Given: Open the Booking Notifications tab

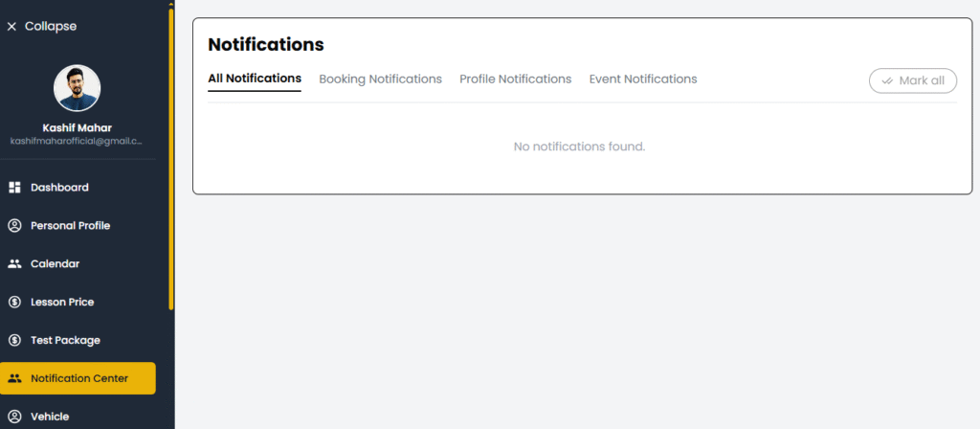Looking at the screenshot, I should point(380,79).
